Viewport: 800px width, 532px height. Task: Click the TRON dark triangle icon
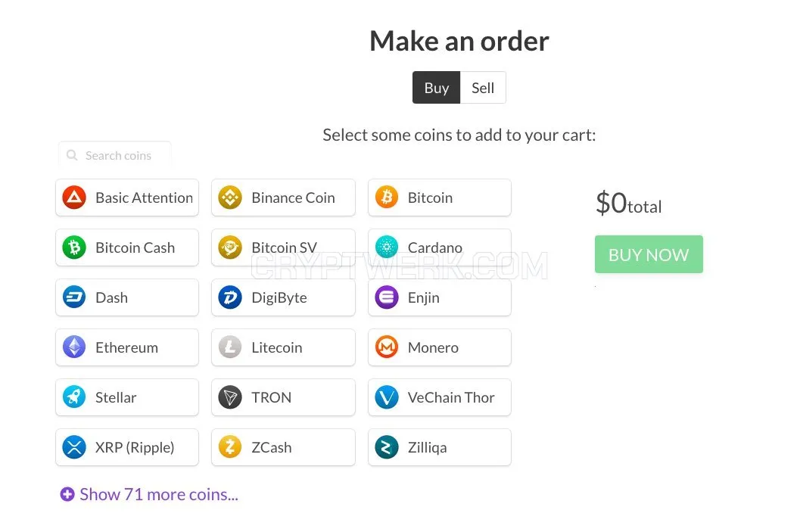[x=230, y=397]
